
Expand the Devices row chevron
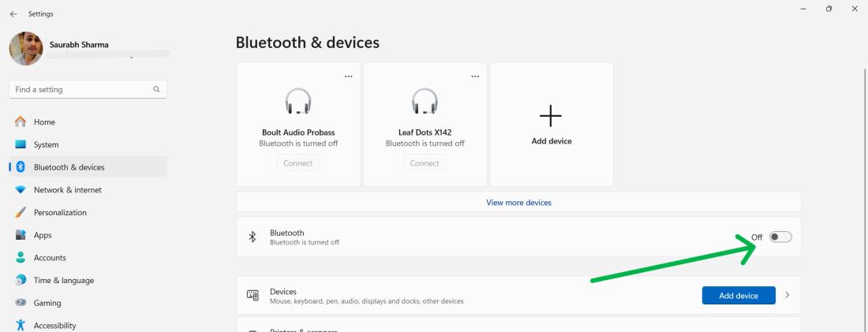point(787,296)
